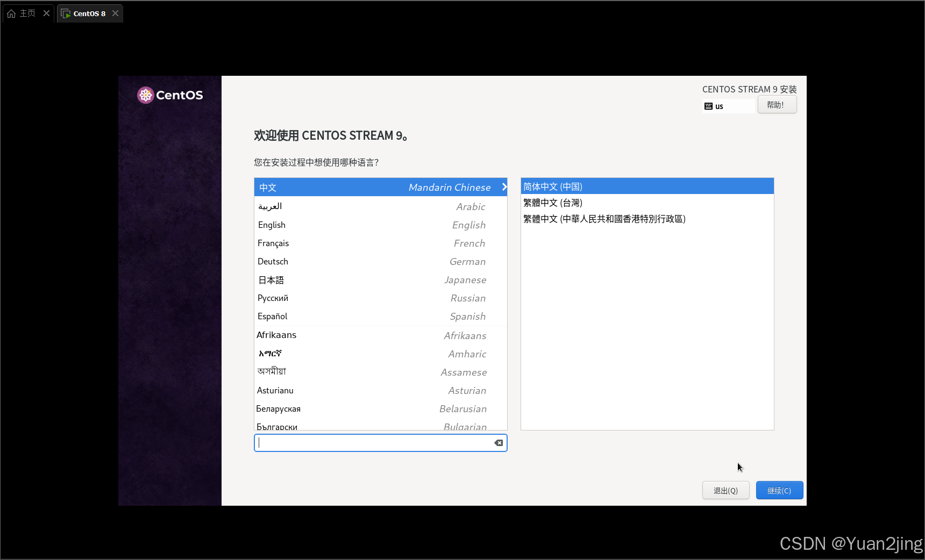Open the 帮助! help button
This screenshot has height=560, width=925.
pos(777,105)
